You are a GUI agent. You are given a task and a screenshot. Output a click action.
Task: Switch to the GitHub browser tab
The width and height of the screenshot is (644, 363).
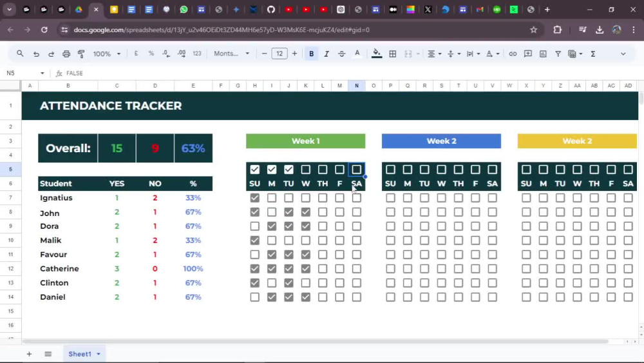click(x=270, y=10)
